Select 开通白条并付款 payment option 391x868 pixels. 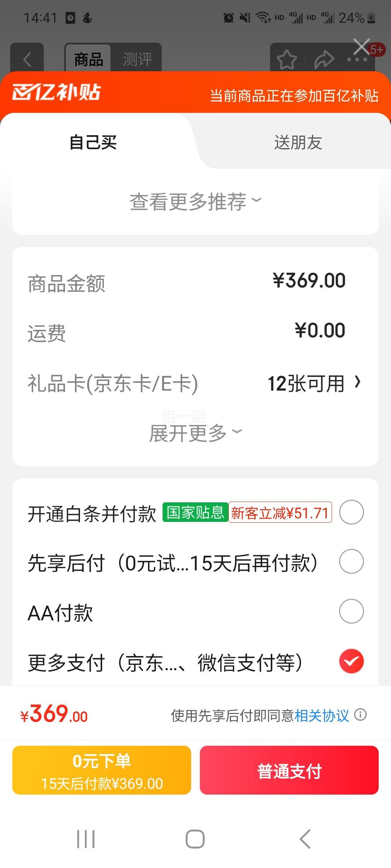click(x=351, y=512)
